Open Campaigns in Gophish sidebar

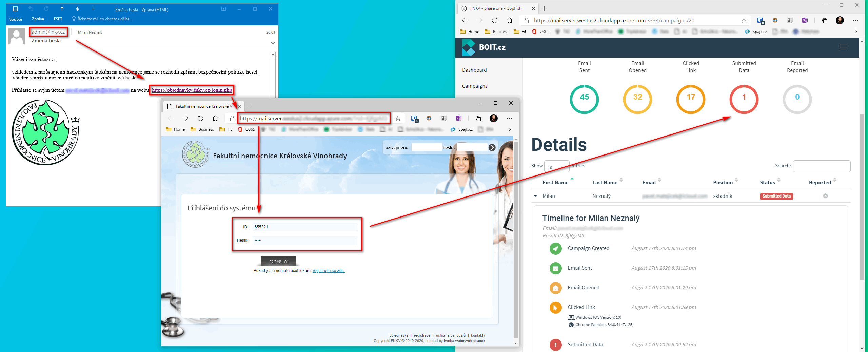click(475, 86)
